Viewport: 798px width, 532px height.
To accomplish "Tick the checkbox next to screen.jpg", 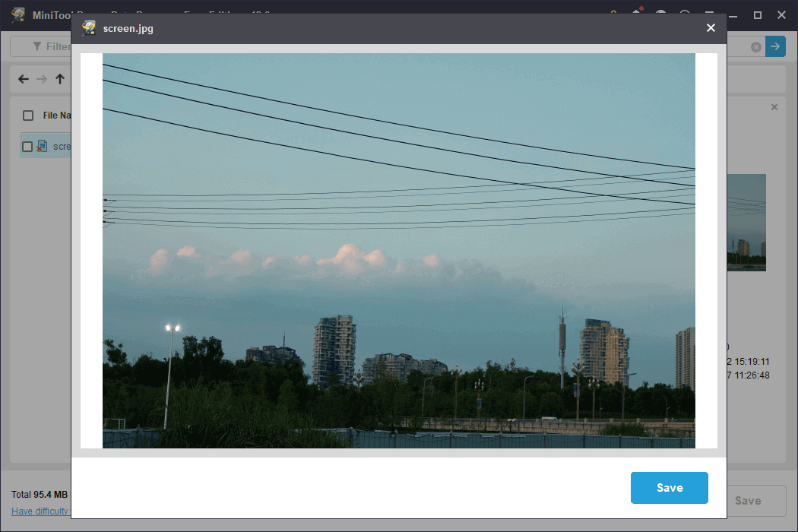I will [27, 146].
